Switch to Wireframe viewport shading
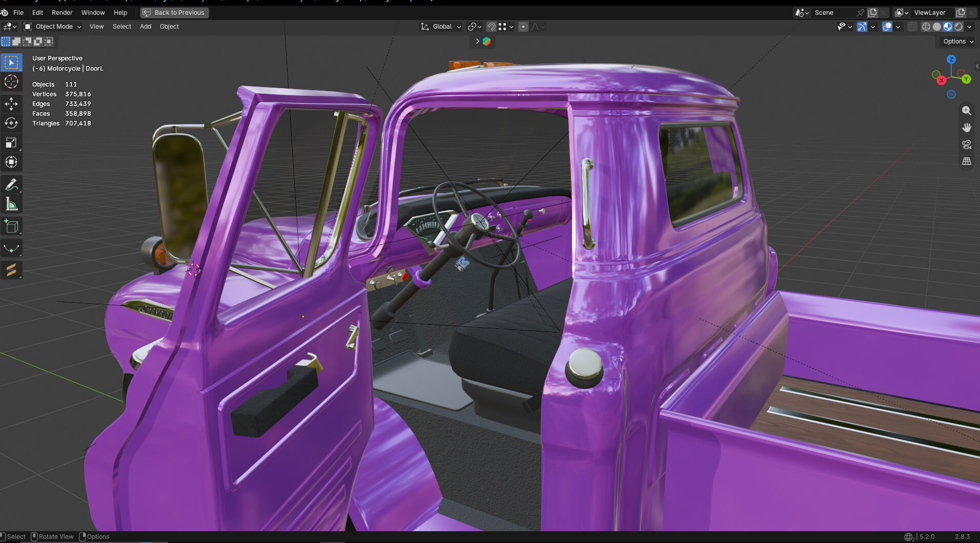 click(x=926, y=27)
